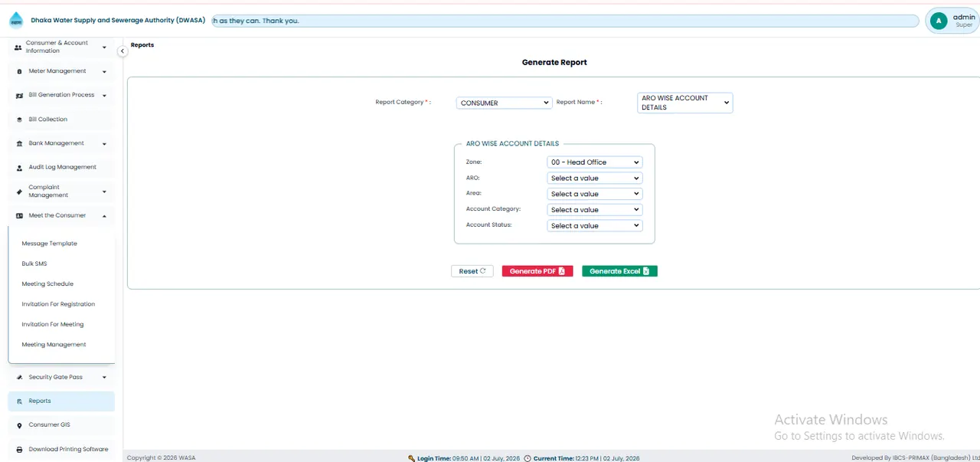Click the Consumer & Account Information people icon
The height and width of the screenshot is (462, 980).
click(x=18, y=48)
